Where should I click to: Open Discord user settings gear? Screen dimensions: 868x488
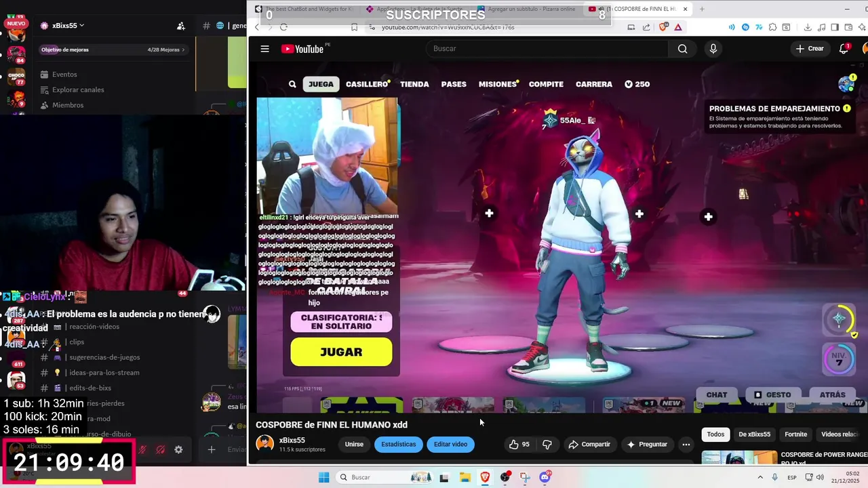tap(178, 449)
